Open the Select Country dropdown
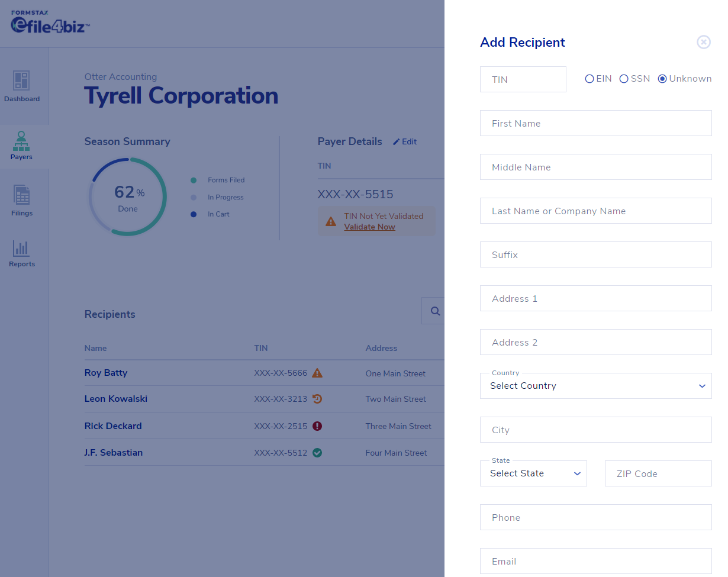This screenshot has height=577, width=728. pos(596,386)
